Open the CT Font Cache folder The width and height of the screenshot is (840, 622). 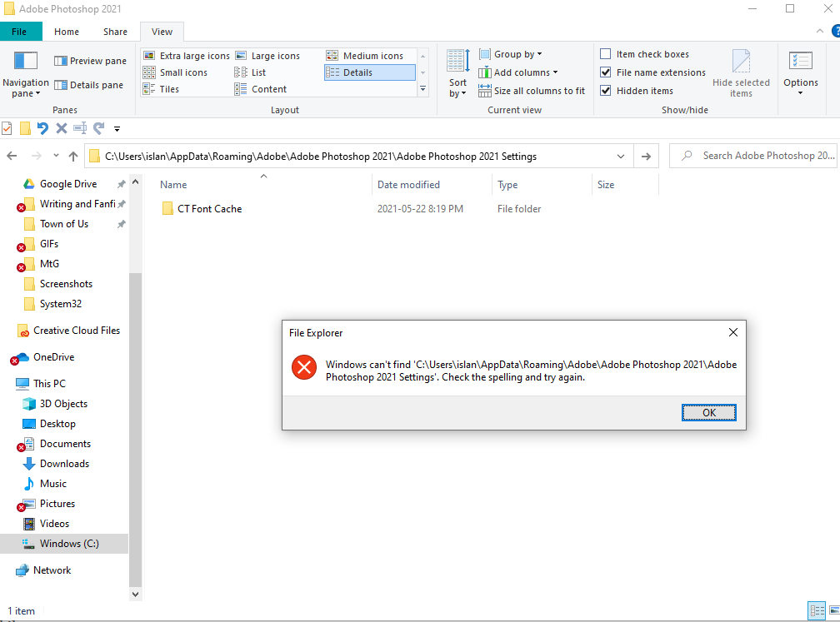coord(208,208)
